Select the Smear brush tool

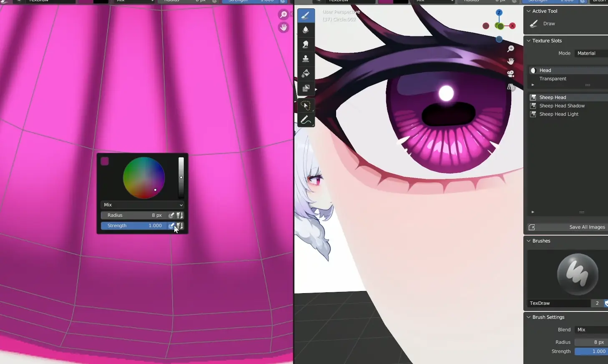tap(306, 44)
